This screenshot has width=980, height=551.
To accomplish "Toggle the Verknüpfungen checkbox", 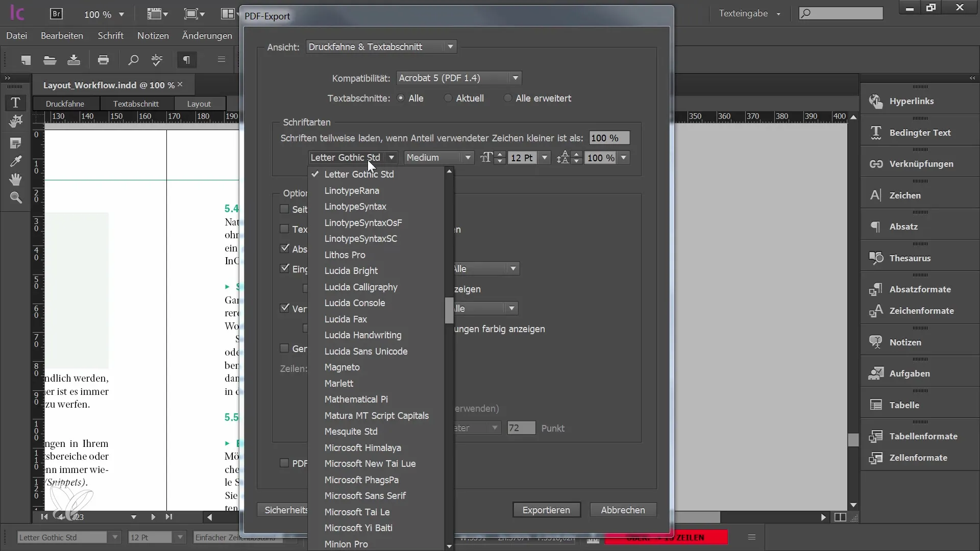I will pos(283,308).
